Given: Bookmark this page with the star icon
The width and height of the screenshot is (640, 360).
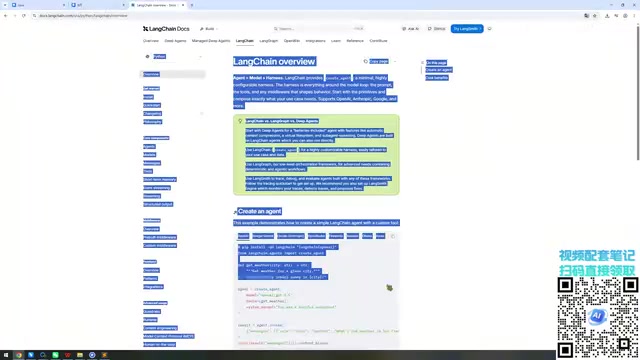Looking at the screenshot, I should click(595, 16).
